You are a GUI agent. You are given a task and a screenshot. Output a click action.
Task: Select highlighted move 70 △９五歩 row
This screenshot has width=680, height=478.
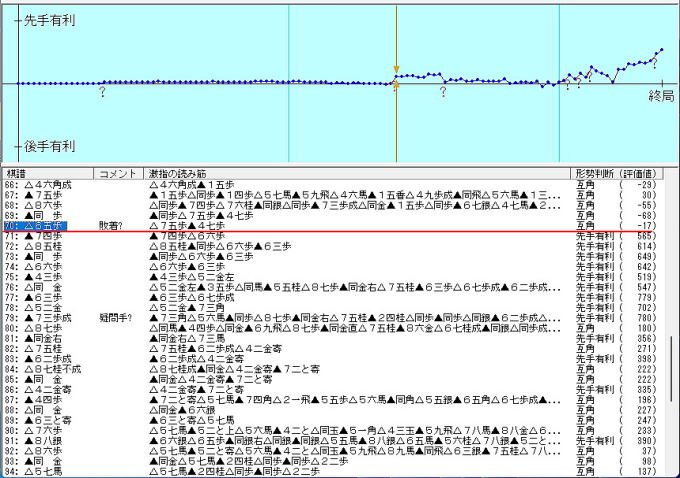point(38,227)
